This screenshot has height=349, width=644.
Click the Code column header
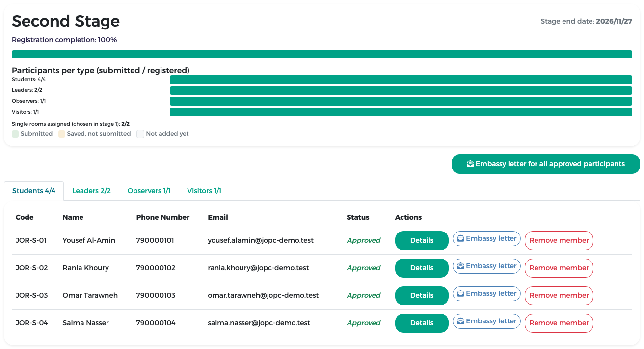point(25,217)
